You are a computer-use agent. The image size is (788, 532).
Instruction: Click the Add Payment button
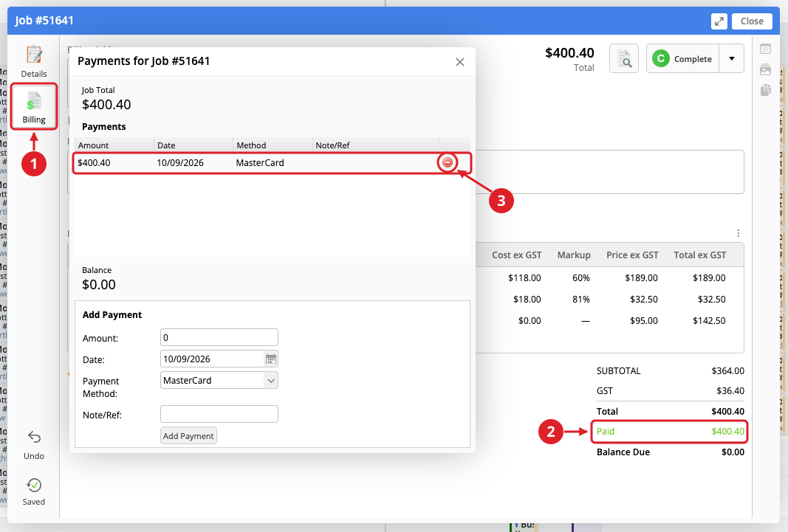188,435
